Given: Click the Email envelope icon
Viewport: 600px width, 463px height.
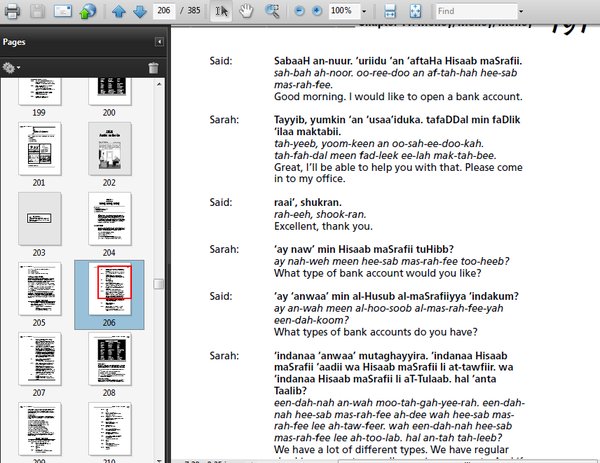Looking at the screenshot, I should [62, 11].
